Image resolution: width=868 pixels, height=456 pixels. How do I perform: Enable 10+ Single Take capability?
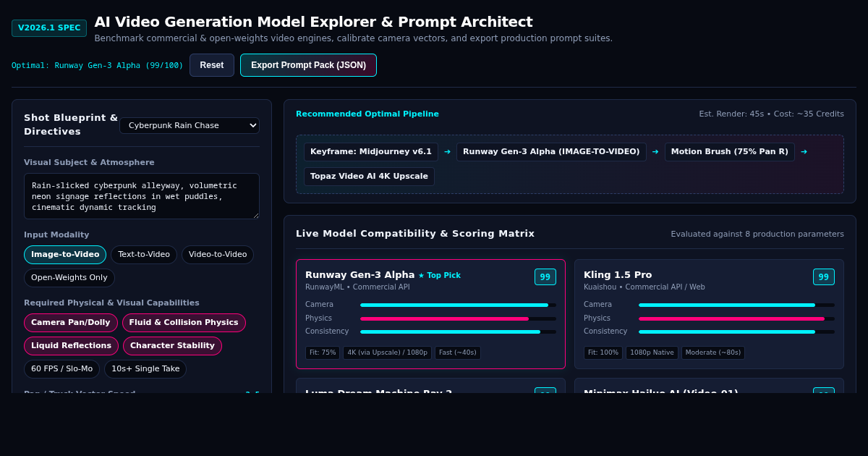coord(145,369)
